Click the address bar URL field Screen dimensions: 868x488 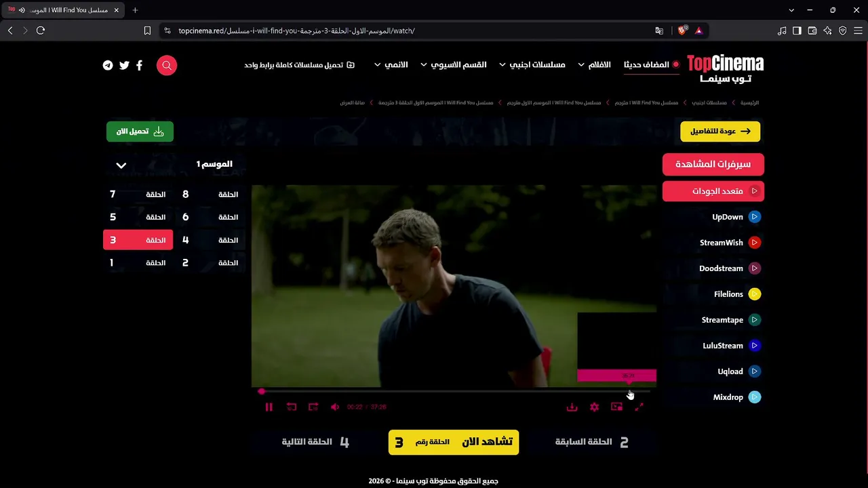coord(407,30)
